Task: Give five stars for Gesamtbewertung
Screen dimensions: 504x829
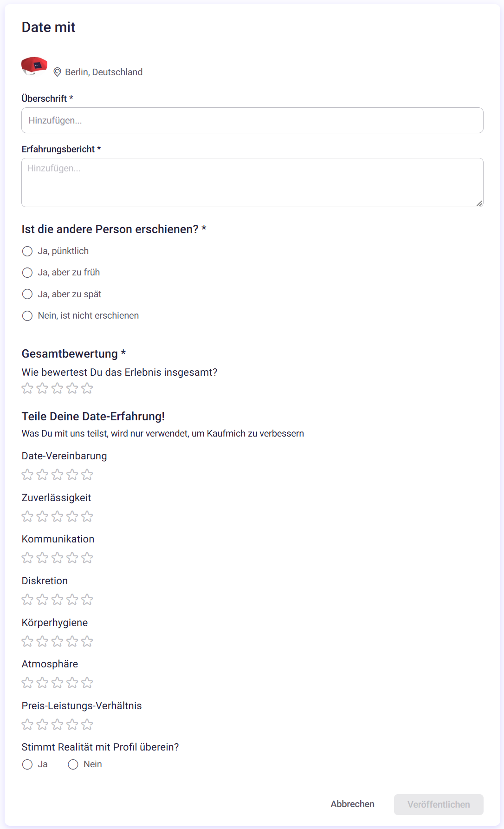Action: (x=87, y=388)
